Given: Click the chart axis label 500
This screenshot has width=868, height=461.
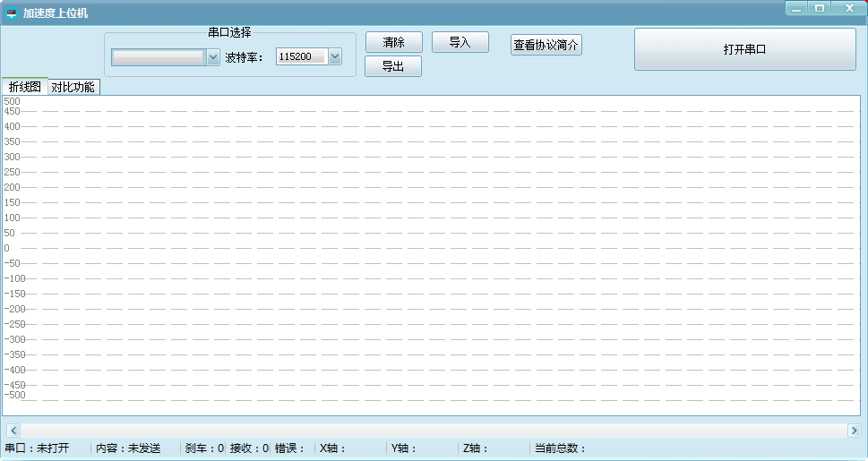Looking at the screenshot, I should pyautogui.click(x=12, y=101).
